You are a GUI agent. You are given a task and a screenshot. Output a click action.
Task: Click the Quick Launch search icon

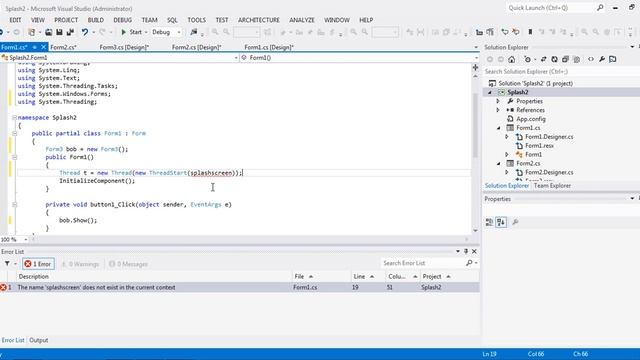point(600,8)
